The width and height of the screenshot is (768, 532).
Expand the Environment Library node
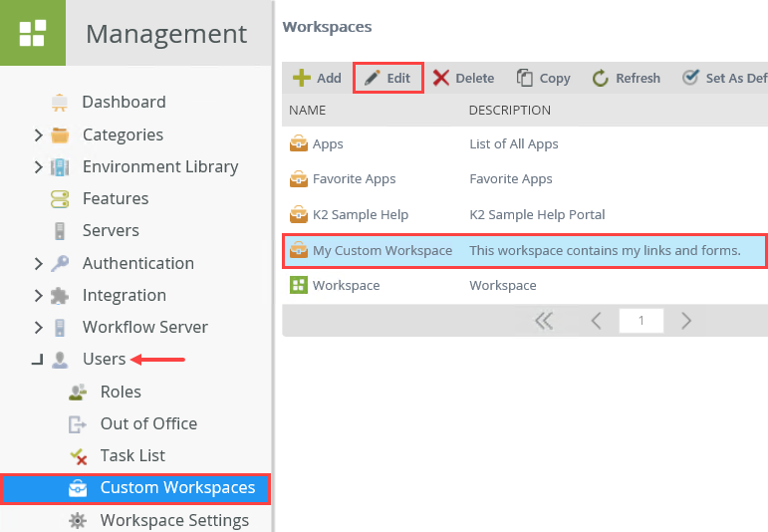pyautogui.click(x=38, y=166)
